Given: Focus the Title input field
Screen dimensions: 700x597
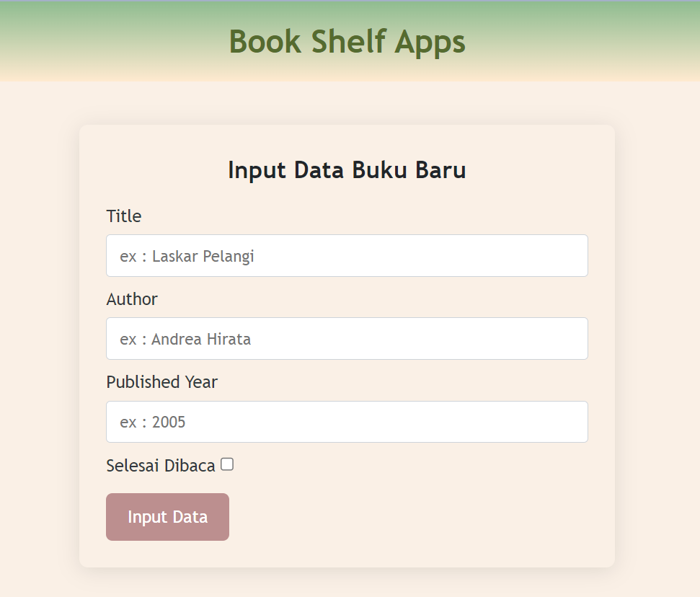Looking at the screenshot, I should point(347,255).
